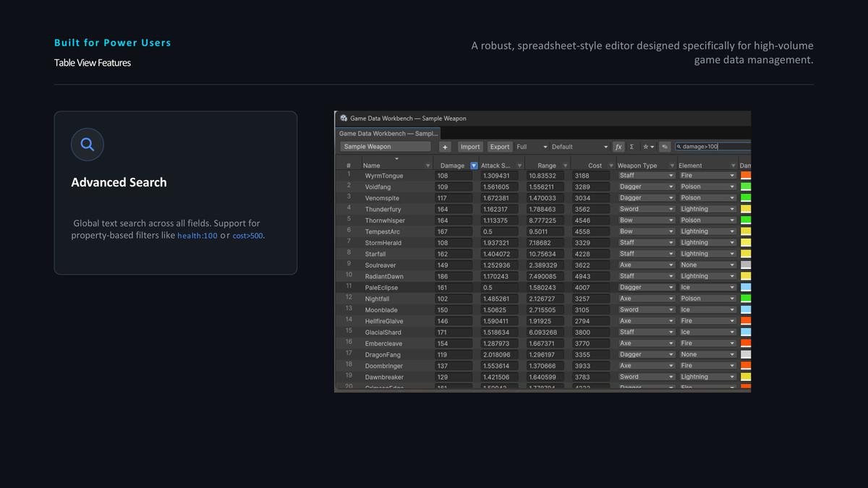Click the sort arrow above the Name header
Image resolution: width=868 pixels, height=488 pixels.
pyautogui.click(x=396, y=158)
